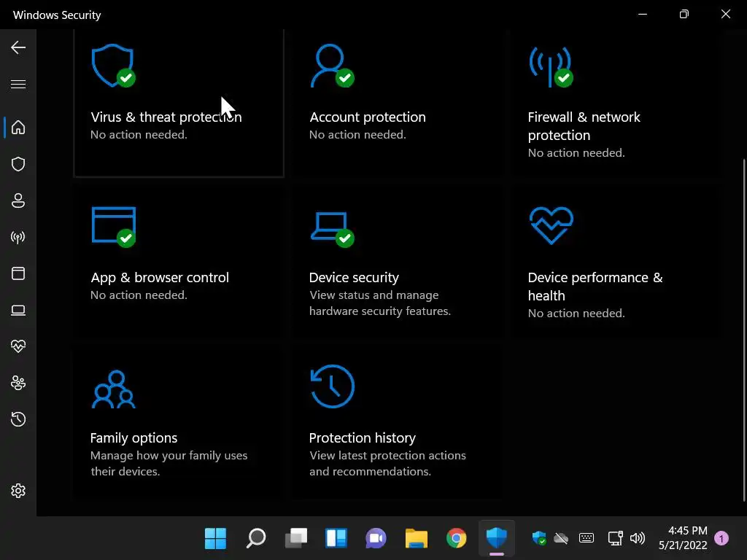
Task: Open Chat video camera icon on taskbar
Action: 376,539
